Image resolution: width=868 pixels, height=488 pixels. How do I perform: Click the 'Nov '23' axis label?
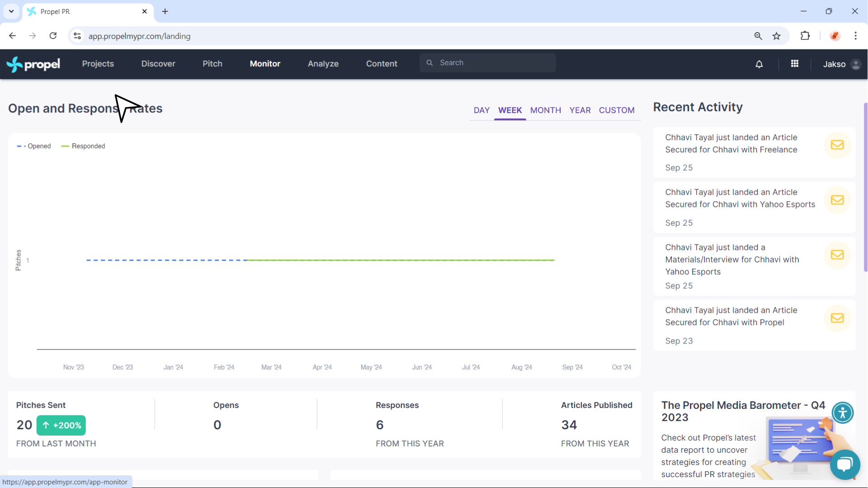73,367
